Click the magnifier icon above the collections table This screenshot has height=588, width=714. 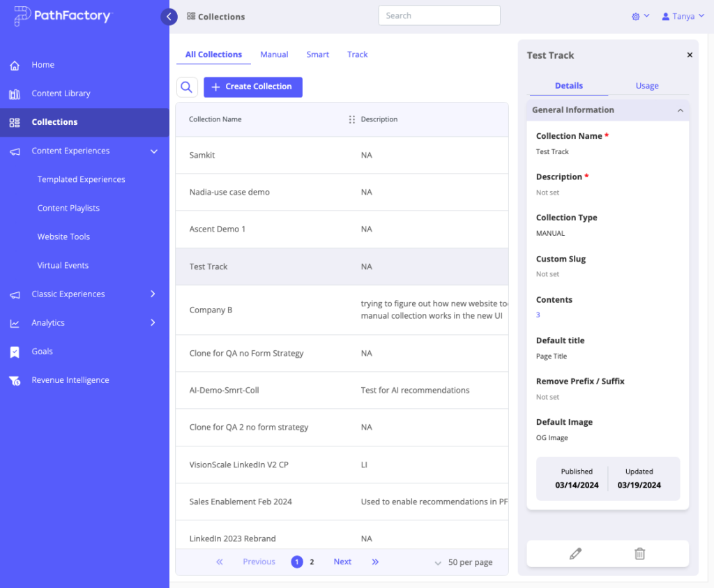point(187,86)
